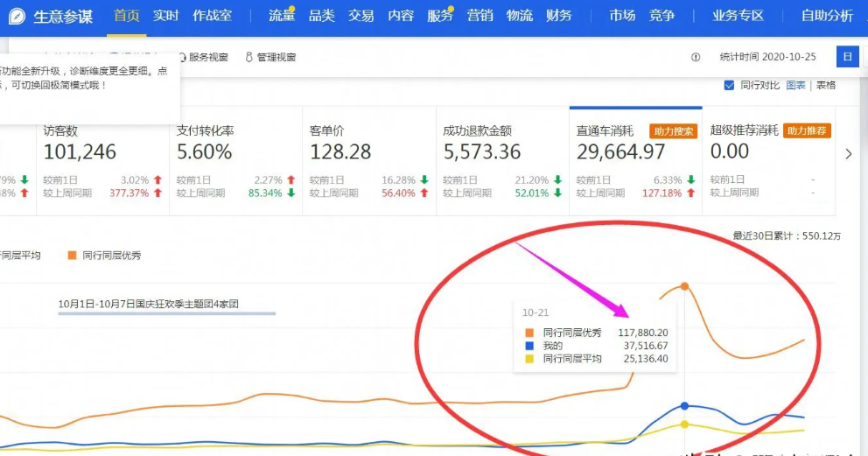868x456 pixels.
Task: Select the 直通车消耗 metric card
Action: pos(635,161)
